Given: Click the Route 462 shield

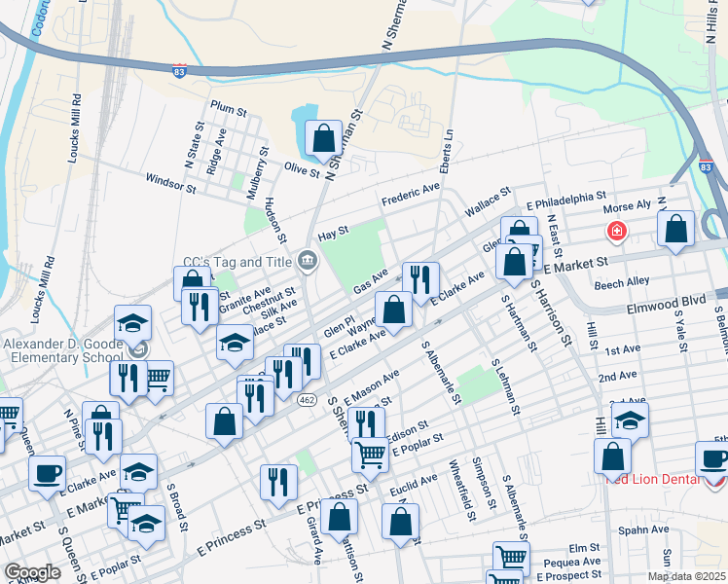Looking at the screenshot, I should tap(307, 400).
